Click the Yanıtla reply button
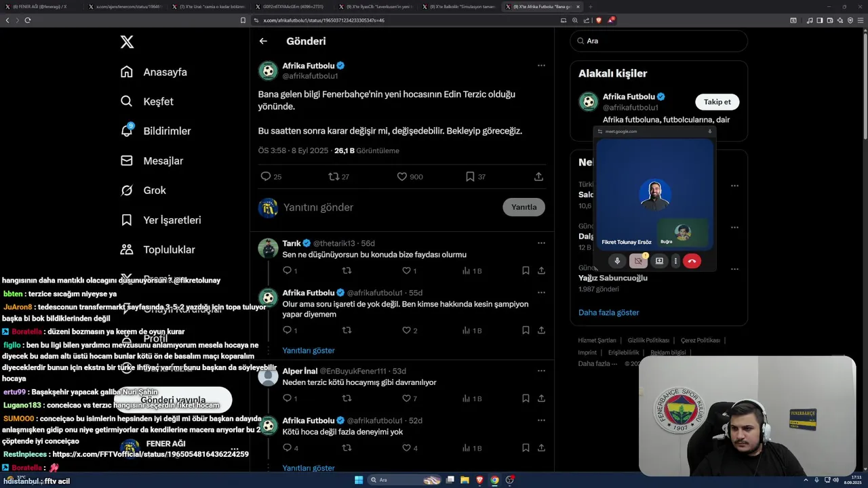 pyautogui.click(x=524, y=207)
